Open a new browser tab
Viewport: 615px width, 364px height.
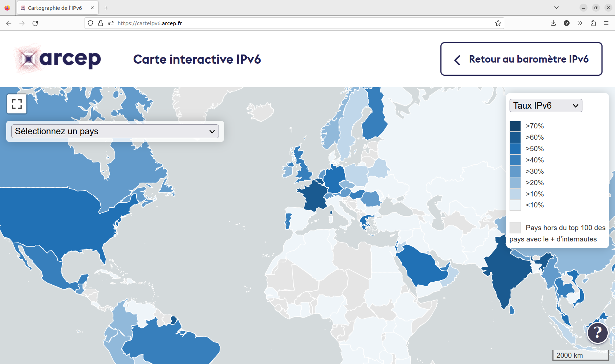106,8
